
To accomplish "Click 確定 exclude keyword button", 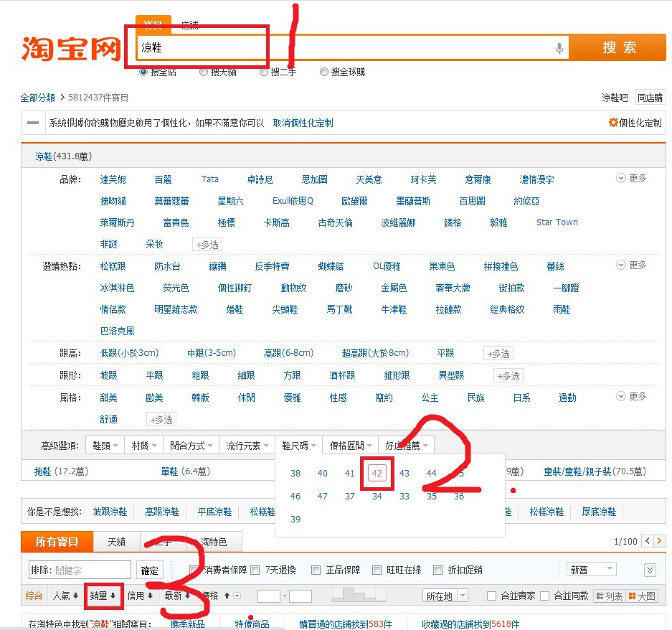I will pyautogui.click(x=150, y=570).
